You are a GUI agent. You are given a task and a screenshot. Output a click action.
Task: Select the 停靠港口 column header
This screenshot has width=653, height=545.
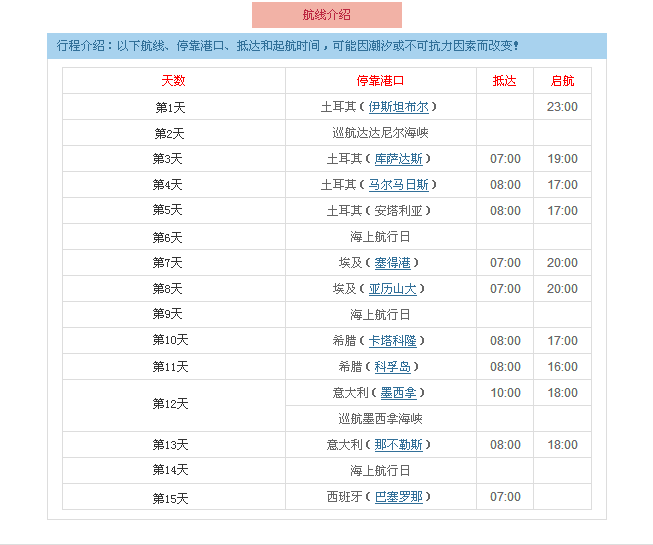[x=380, y=81]
